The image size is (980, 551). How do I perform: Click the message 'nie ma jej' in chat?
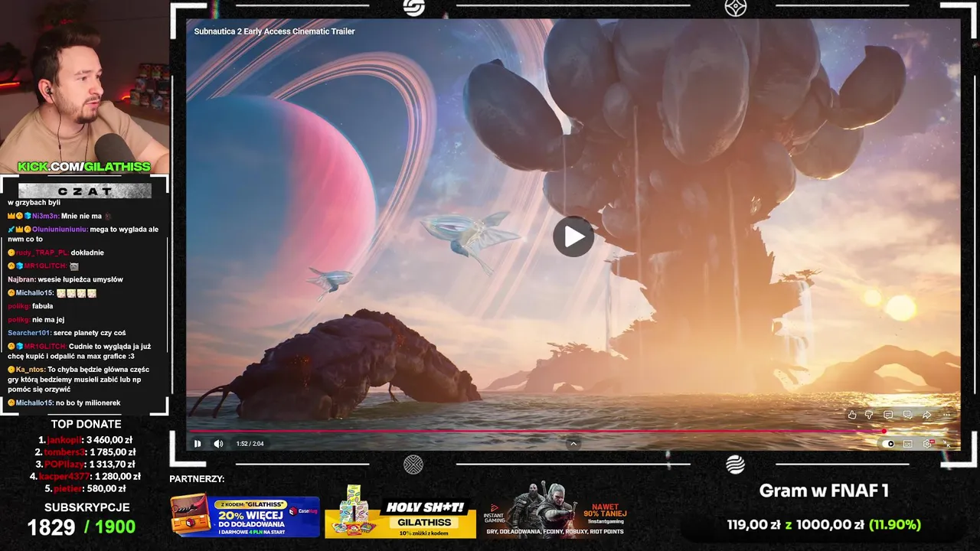pyautogui.click(x=48, y=320)
